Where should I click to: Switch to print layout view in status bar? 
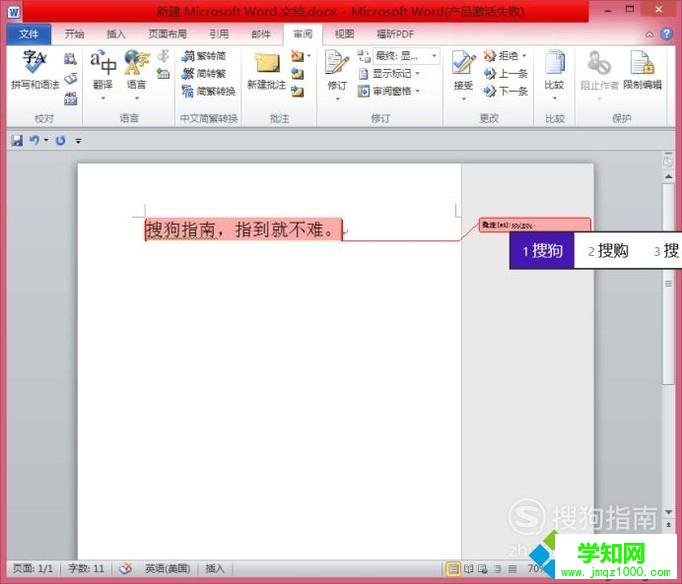(453, 568)
